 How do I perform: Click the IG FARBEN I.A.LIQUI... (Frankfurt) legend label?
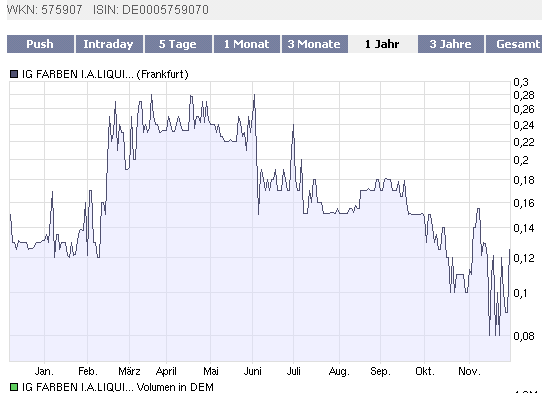coord(105,74)
